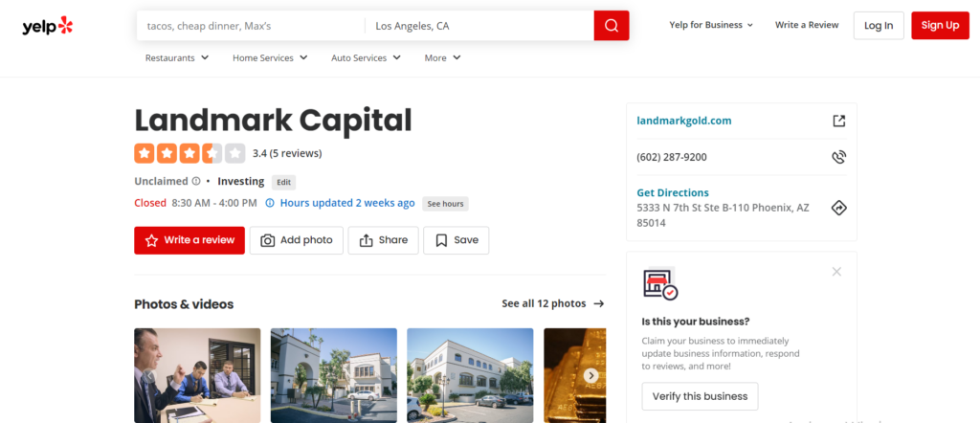This screenshot has height=423, width=980.
Task: Expand the Restaurants menu
Action: 177,58
